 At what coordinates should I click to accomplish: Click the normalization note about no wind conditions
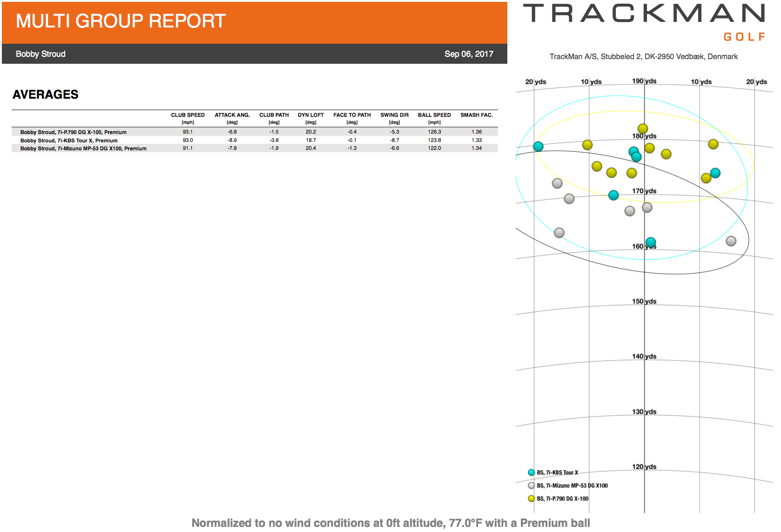(x=390, y=523)
